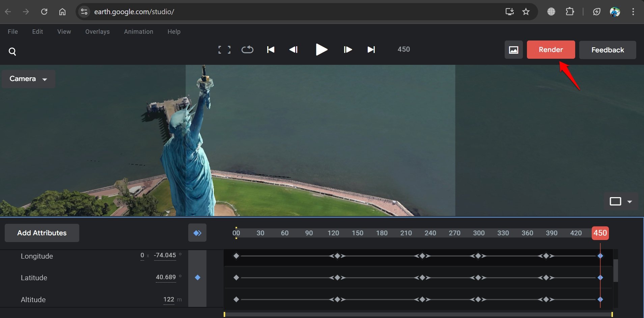Open the Overlays menu
The image size is (644, 318).
point(97,31)
